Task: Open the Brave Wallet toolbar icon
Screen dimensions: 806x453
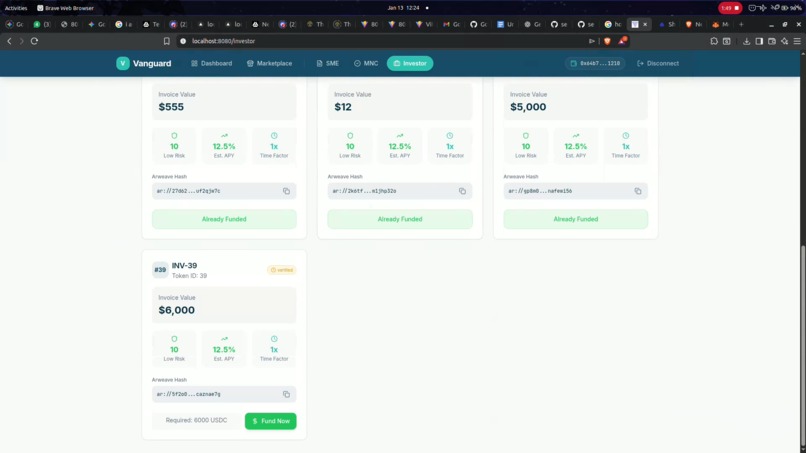Action: [x=772, y=41]
